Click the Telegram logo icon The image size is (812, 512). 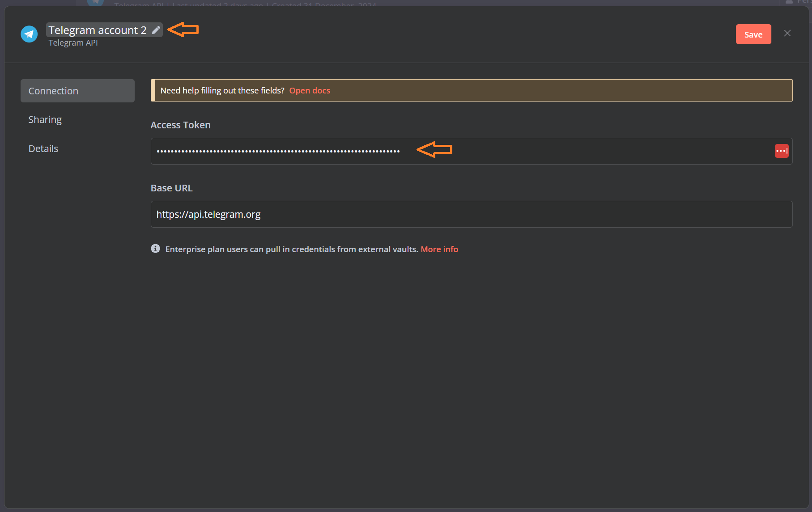pos(29,34)
